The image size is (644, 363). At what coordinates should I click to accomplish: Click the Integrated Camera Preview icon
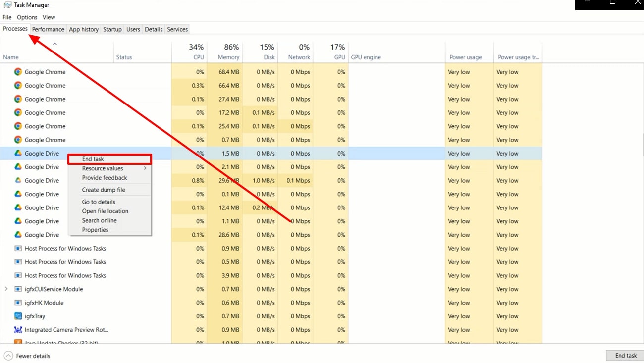click(x=18, y=330)
